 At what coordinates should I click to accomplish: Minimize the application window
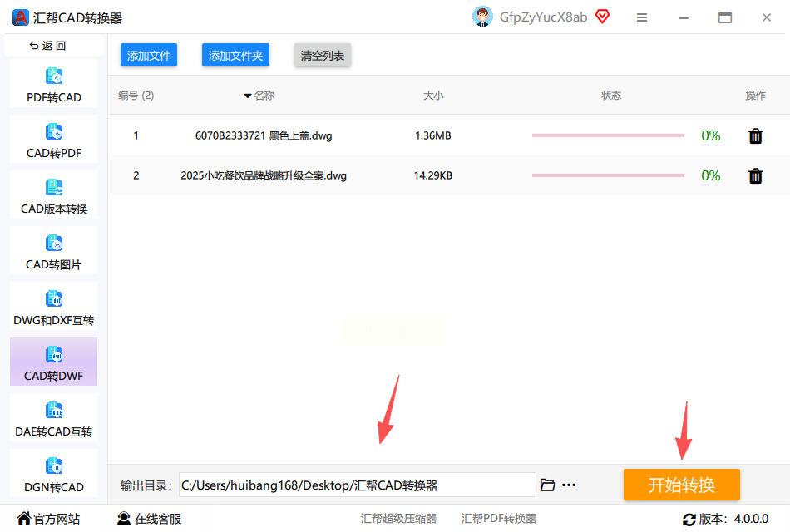click(684, 18)
